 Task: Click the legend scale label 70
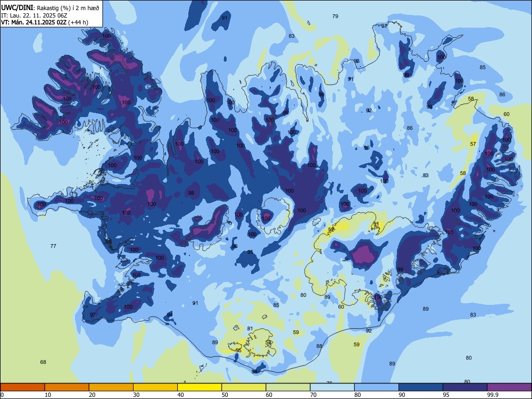(313, 395)
